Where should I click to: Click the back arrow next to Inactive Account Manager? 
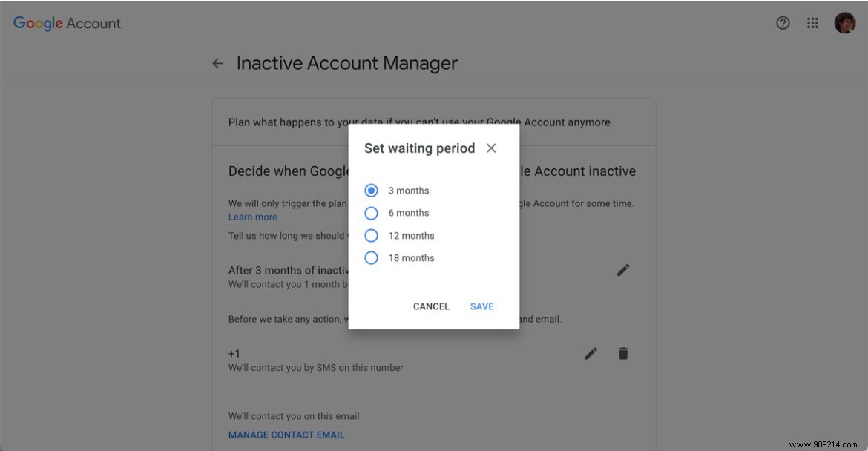pyautogui.click(x=217, y=62)
